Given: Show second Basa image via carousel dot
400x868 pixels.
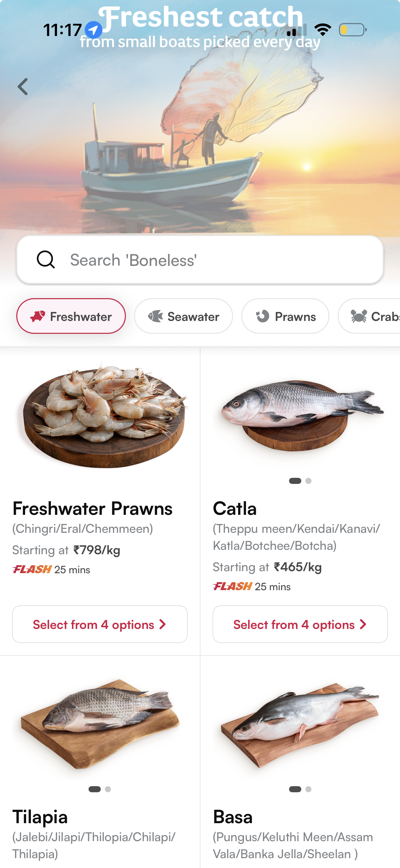Looking at the screenshot, I should tap(308, 789).
